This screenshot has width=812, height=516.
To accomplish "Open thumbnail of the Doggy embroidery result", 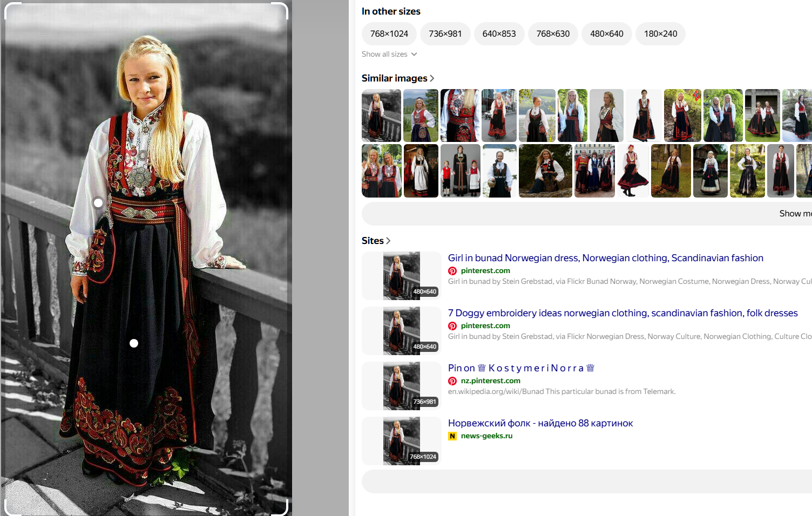I will 402,331.
